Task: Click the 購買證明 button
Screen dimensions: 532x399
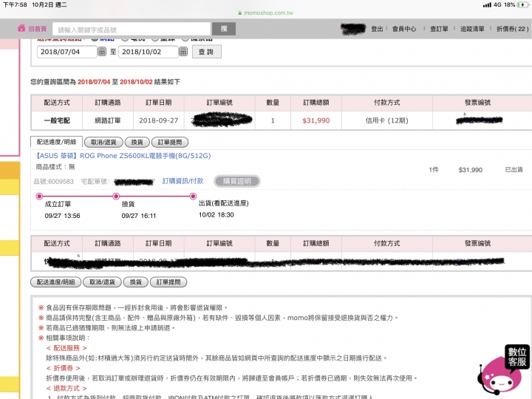Action: click(237, 181)
